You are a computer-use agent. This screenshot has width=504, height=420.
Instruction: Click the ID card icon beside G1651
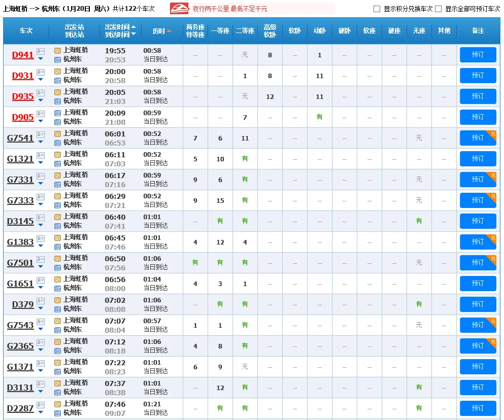[x=41, y=280]
